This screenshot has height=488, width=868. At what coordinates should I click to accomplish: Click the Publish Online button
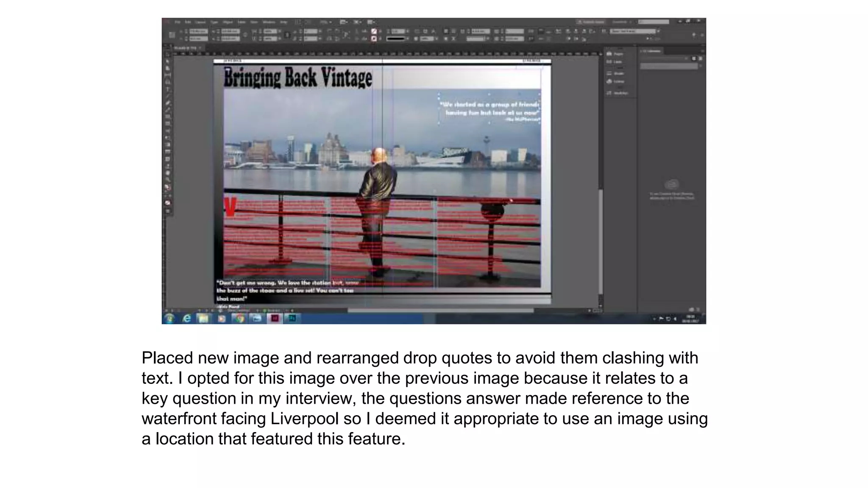590,22
